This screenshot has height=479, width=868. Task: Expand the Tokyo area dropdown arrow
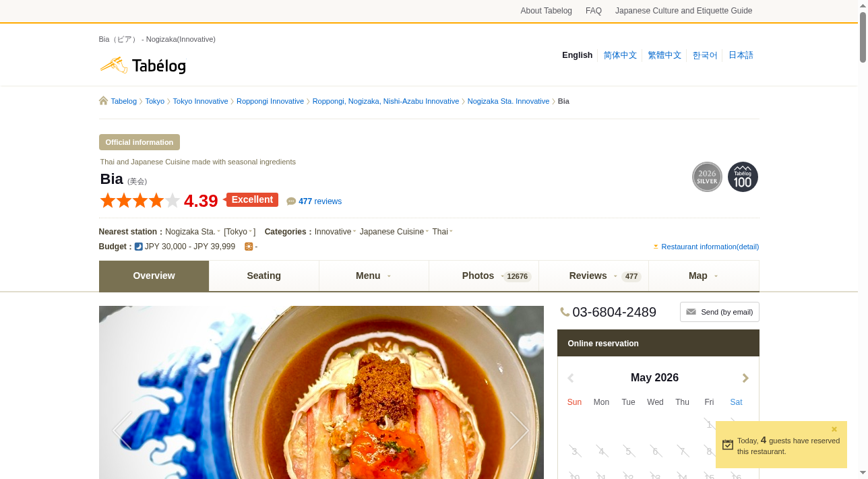(251, 231)
